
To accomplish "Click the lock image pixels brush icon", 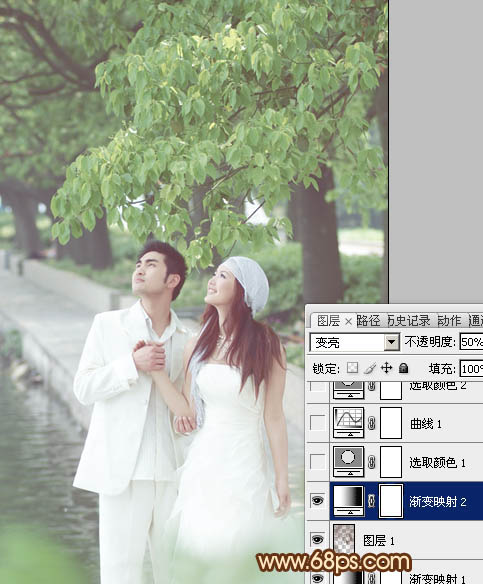I will tap(370, 368).
